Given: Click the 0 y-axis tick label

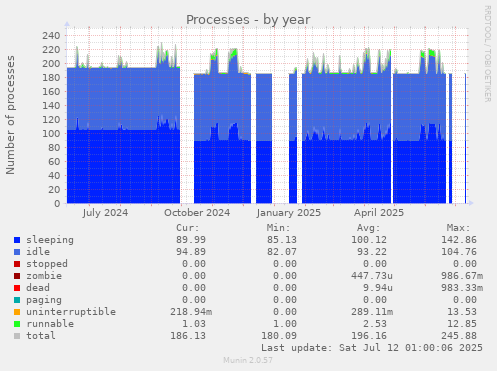Looking at the screenshot, I should click(57, 203).
